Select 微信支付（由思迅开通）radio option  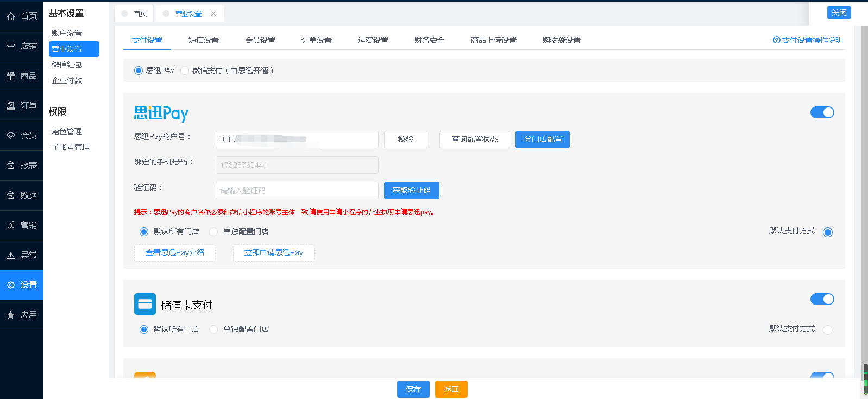pyautogui.click(x=185, y=71)
